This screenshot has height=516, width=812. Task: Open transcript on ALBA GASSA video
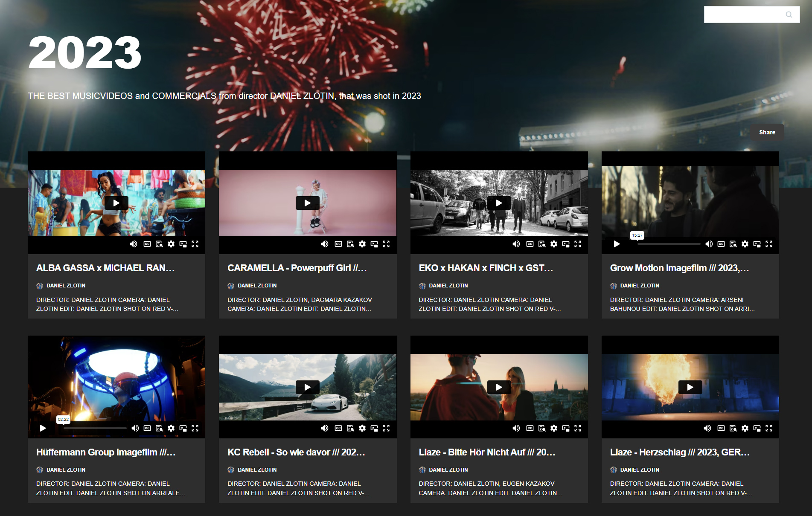tap(159, 244)
